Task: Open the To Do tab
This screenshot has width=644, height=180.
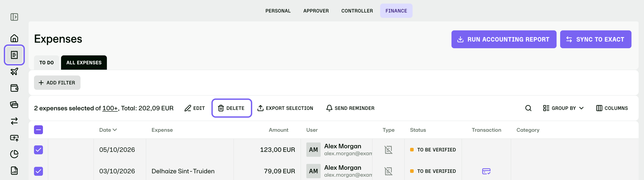Action: 47,63
